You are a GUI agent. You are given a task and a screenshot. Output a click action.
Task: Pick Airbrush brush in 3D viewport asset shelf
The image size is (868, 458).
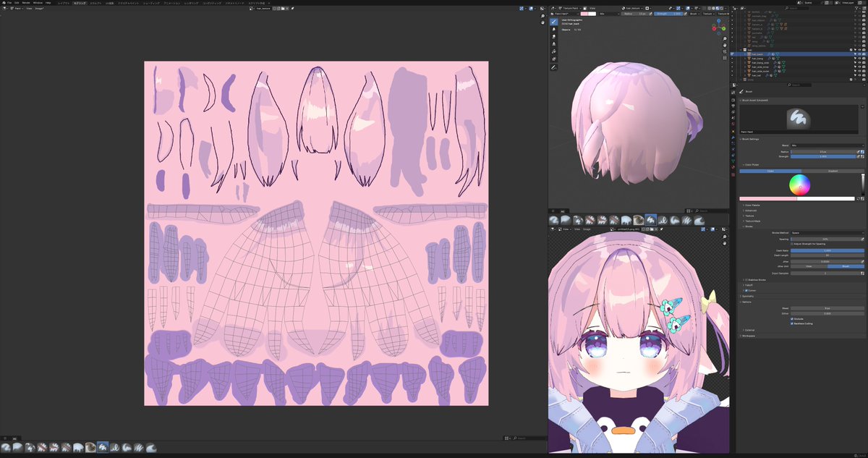pyautogui.click(x=554, y=219)
